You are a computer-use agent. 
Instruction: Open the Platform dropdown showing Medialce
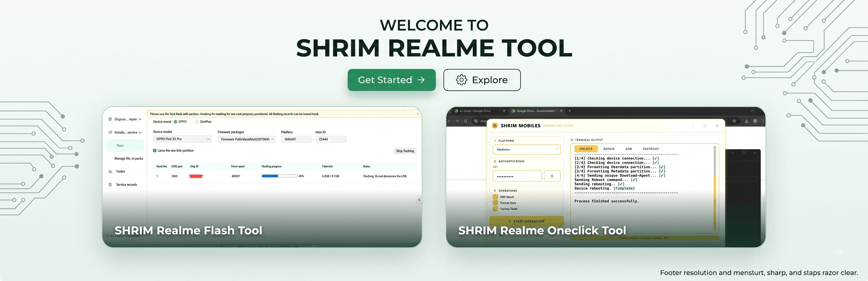pyautogui.click(x=526, y=150)
